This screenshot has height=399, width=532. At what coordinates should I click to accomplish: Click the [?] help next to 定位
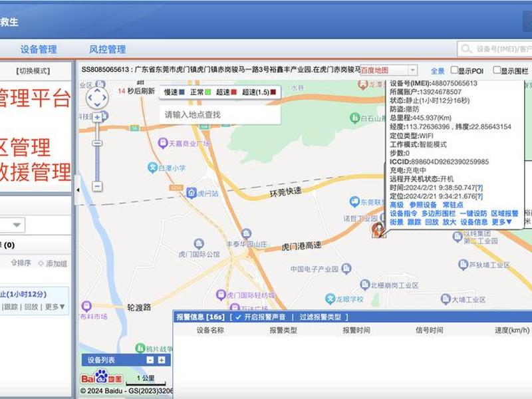pos(479,196)
